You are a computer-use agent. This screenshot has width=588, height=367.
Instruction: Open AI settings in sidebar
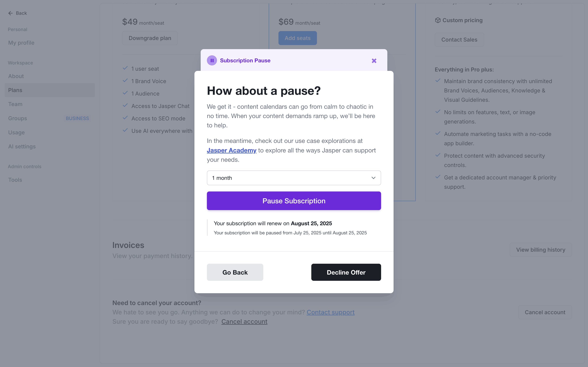[22, 147]
